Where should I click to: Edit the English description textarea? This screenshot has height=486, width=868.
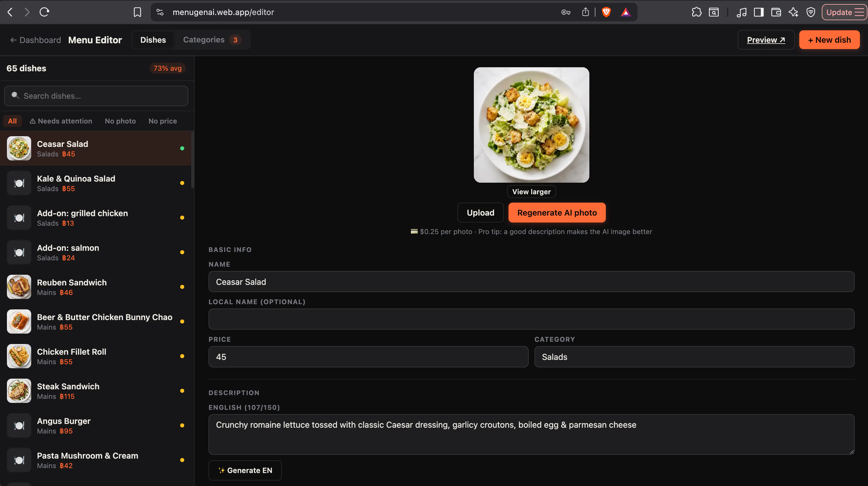[531, 434]
